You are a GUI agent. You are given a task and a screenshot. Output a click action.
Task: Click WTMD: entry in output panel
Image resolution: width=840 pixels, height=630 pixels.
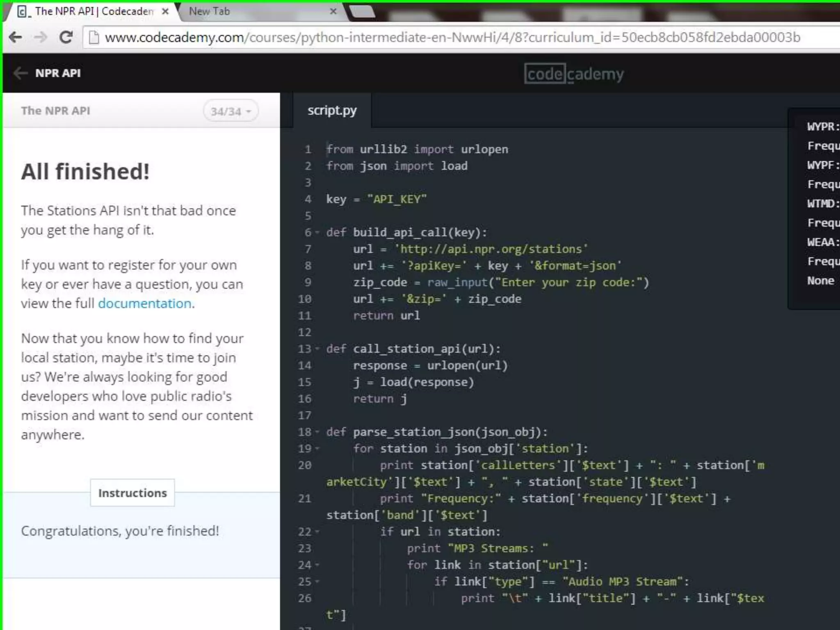click(x=823, y=203)
